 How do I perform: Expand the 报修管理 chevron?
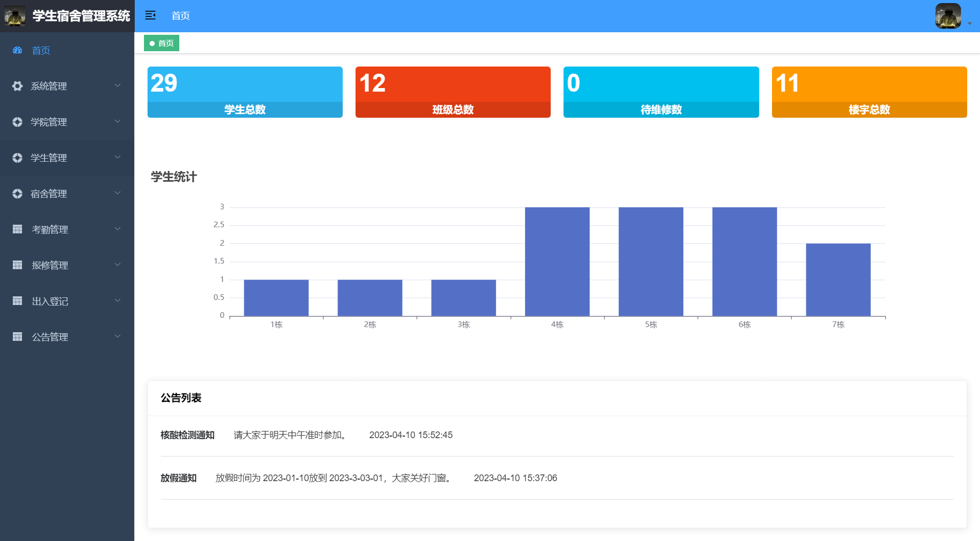pyautogui.click(x=118, y=265)
